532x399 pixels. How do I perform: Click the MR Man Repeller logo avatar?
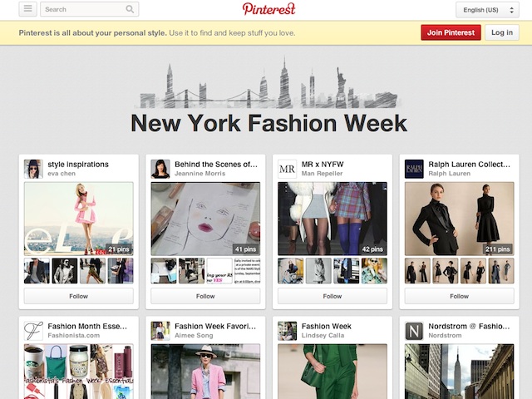point(287,169)
